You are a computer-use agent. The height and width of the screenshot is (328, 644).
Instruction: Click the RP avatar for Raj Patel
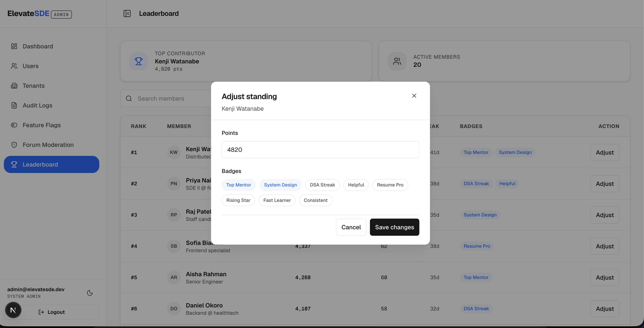[174, 215]
